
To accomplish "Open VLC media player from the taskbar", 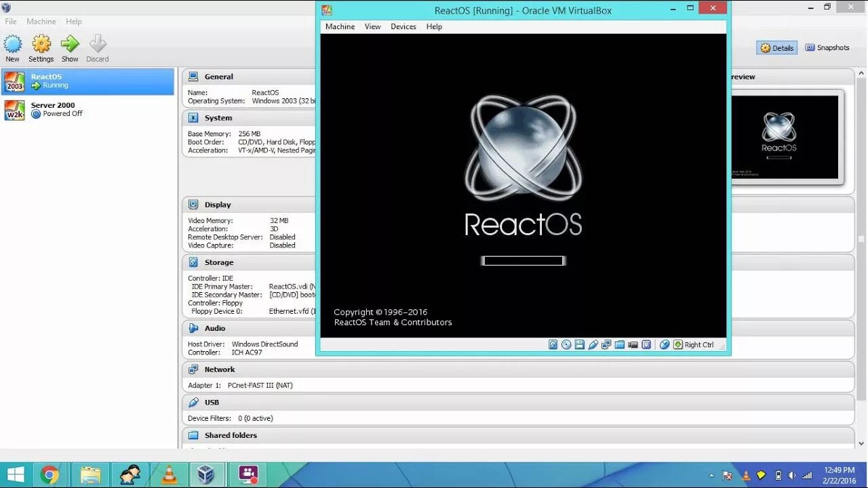I will 169,475.
